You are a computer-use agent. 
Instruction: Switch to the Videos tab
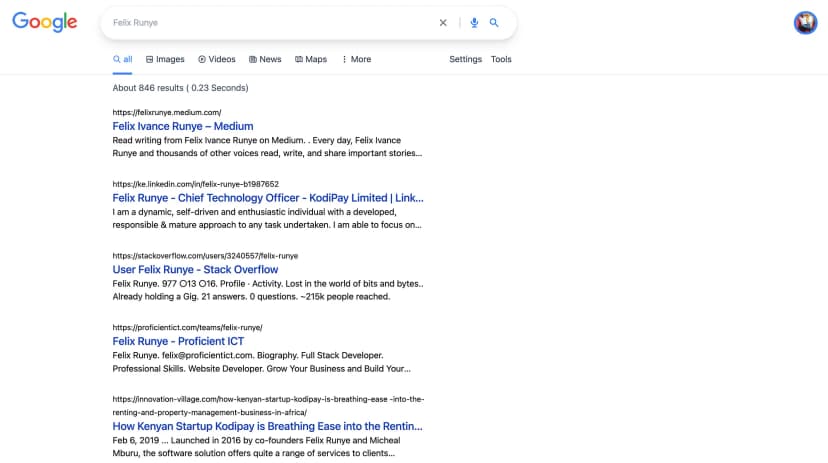[217, 59]
